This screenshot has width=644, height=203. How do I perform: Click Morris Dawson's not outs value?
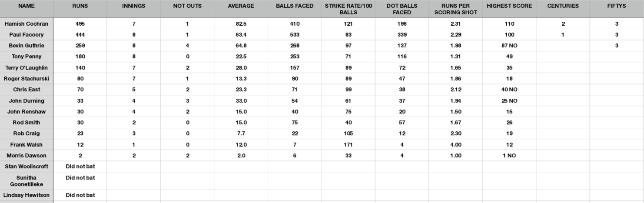[x=187, y=156]
